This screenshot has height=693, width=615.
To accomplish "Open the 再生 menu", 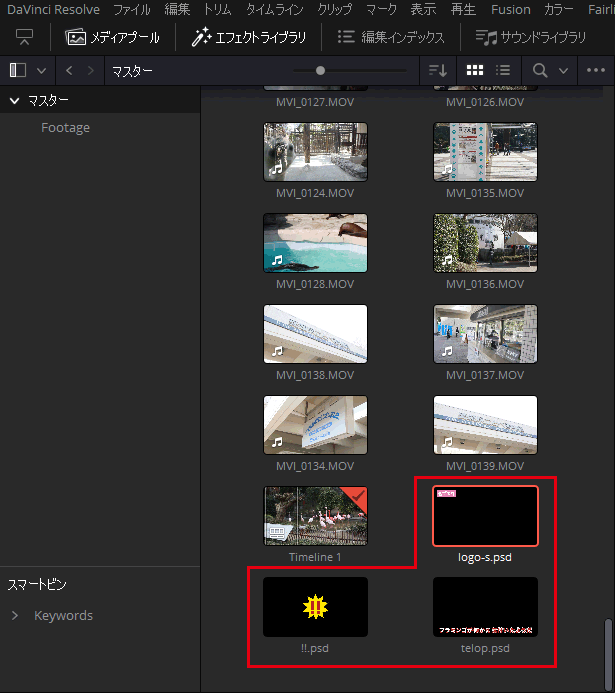I will tap(463, 9).
